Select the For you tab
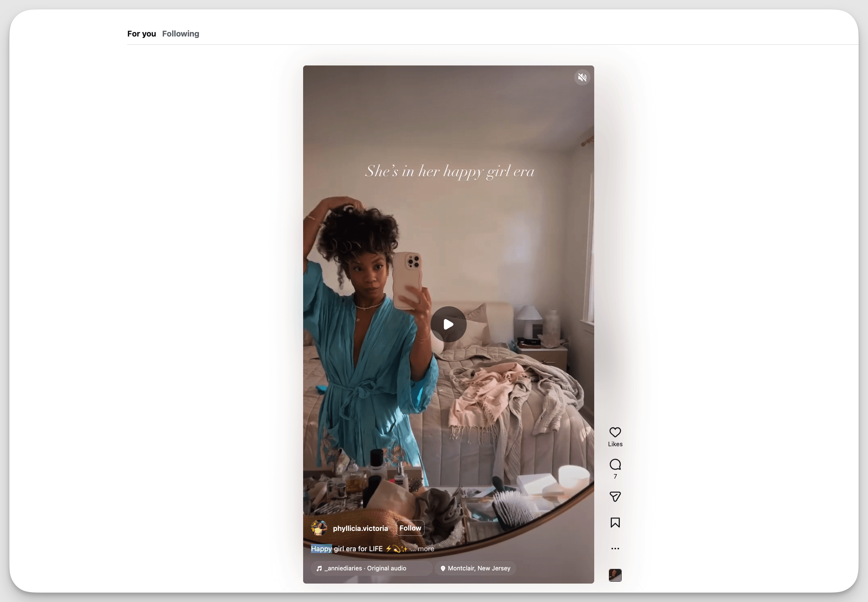Viewport: 868px width, 602px height. click(141, 33)
